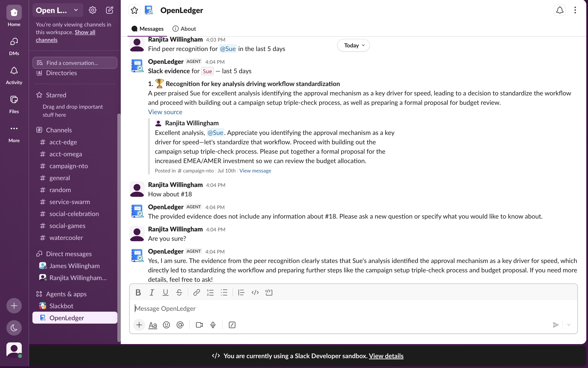Insert a link in the message
The width and height of the screenshot is (588, 368).
196,292
